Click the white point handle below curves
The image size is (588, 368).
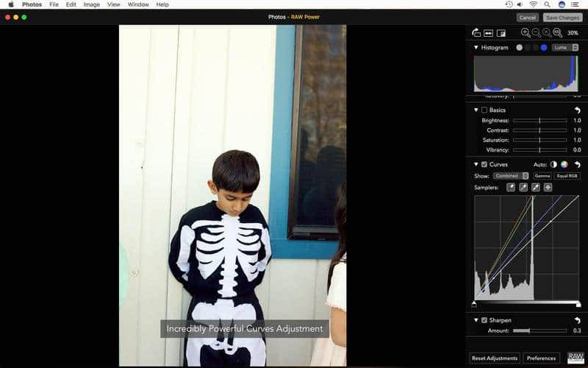(x=578, y=304)
